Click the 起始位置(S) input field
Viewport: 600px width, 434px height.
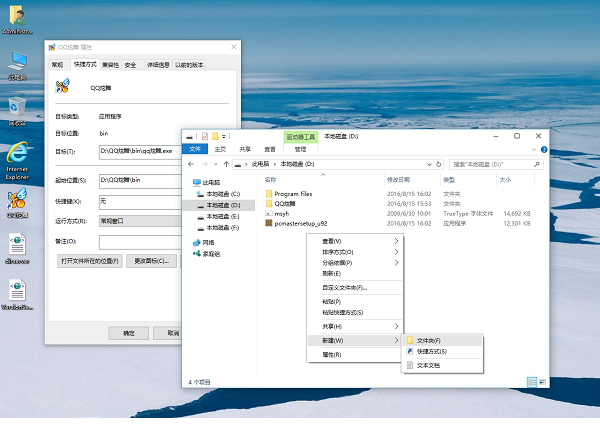pyautogui.click(x=140, y=181)
